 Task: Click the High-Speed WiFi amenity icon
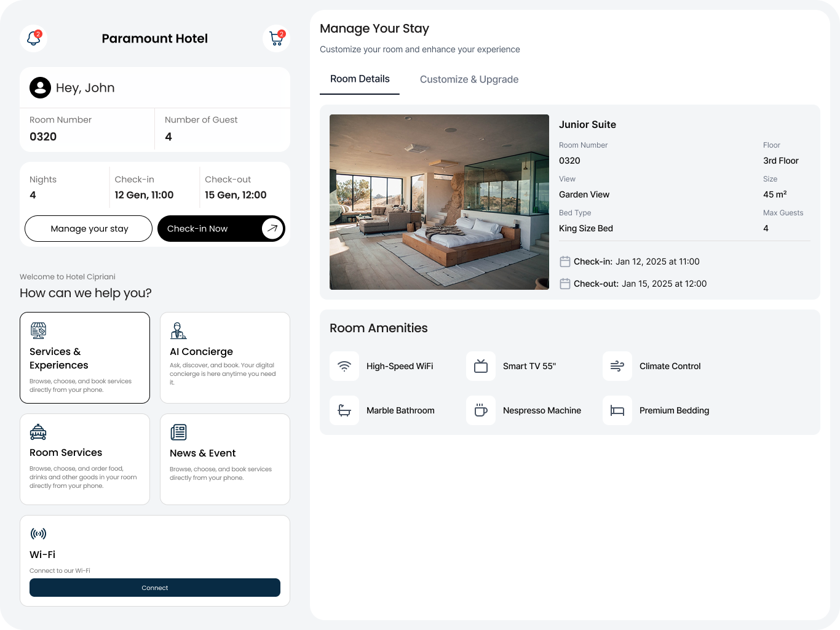tap(344, 366)
